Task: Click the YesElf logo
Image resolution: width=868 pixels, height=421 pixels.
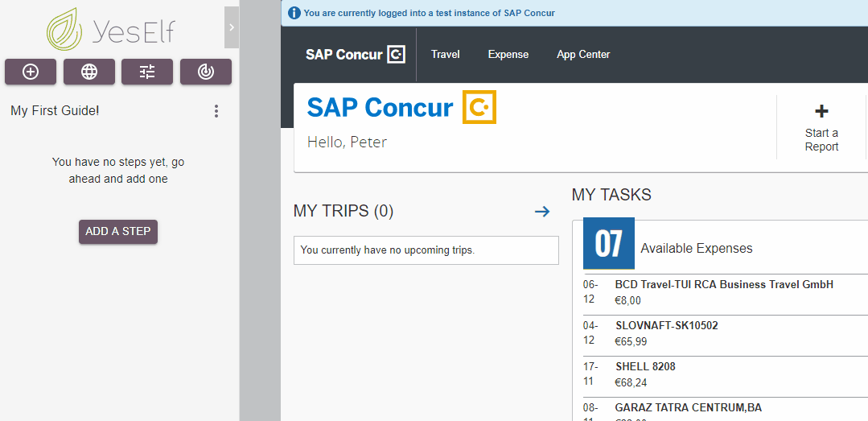Action: click(x=111, y=29)
